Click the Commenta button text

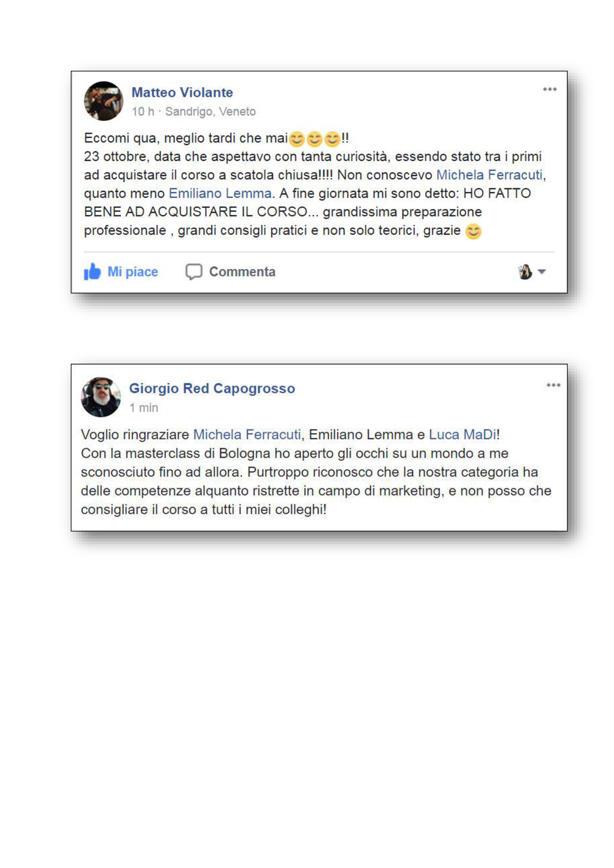(x=242, y=271)
